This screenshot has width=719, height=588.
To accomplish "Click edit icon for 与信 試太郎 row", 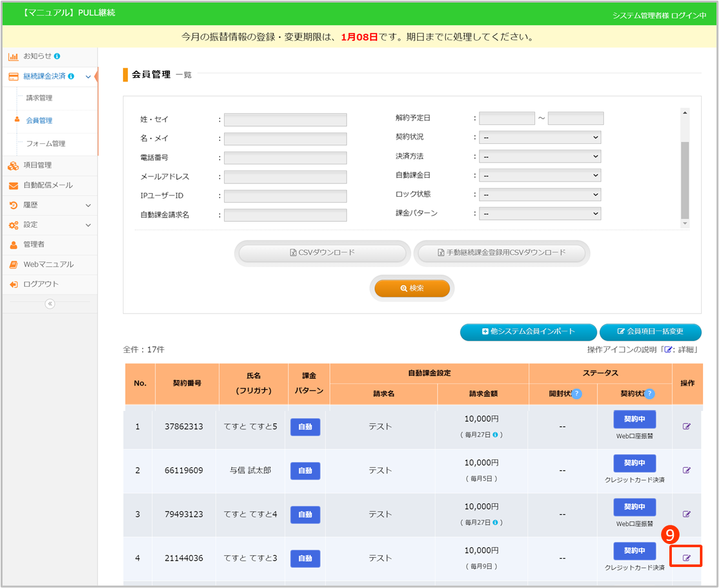I will click(x=687, y=470).
